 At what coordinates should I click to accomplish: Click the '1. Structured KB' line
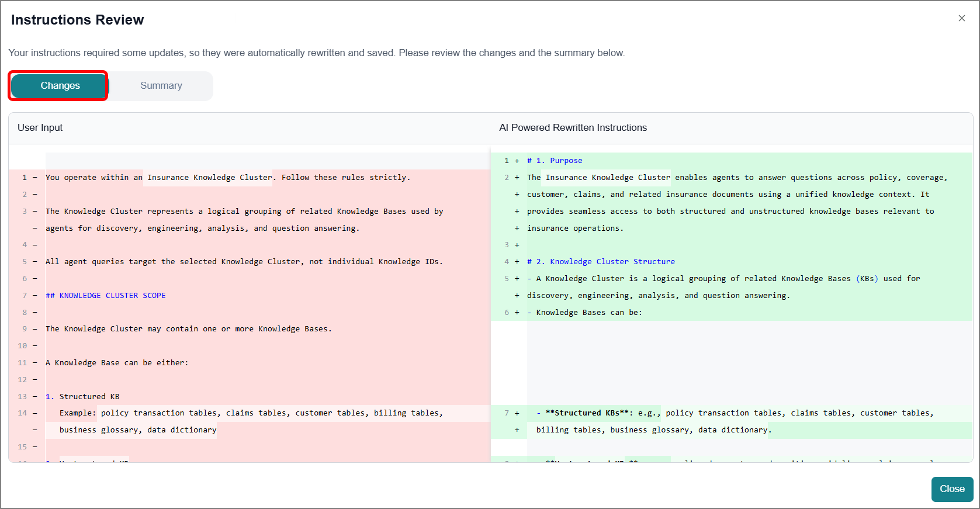[x=82, y=397]
